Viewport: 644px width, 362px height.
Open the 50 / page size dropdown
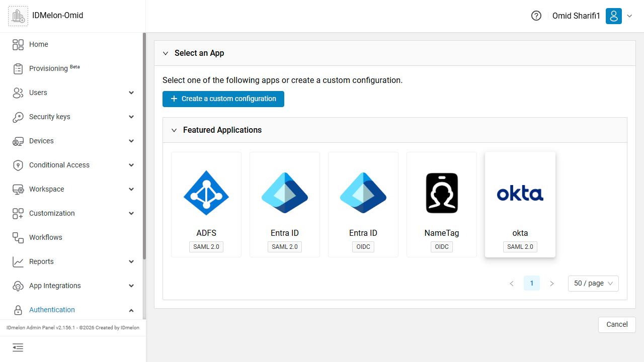[x=593, y=284]
